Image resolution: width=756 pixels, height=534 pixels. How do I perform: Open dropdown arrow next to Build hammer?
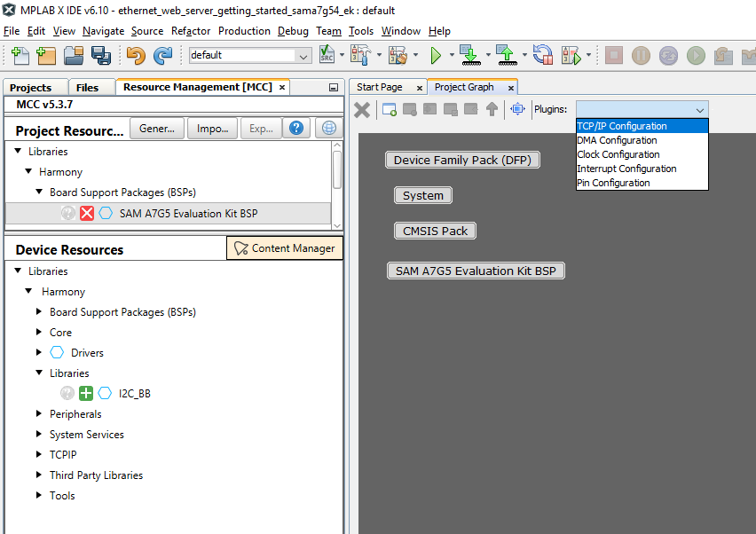point(379,55)
